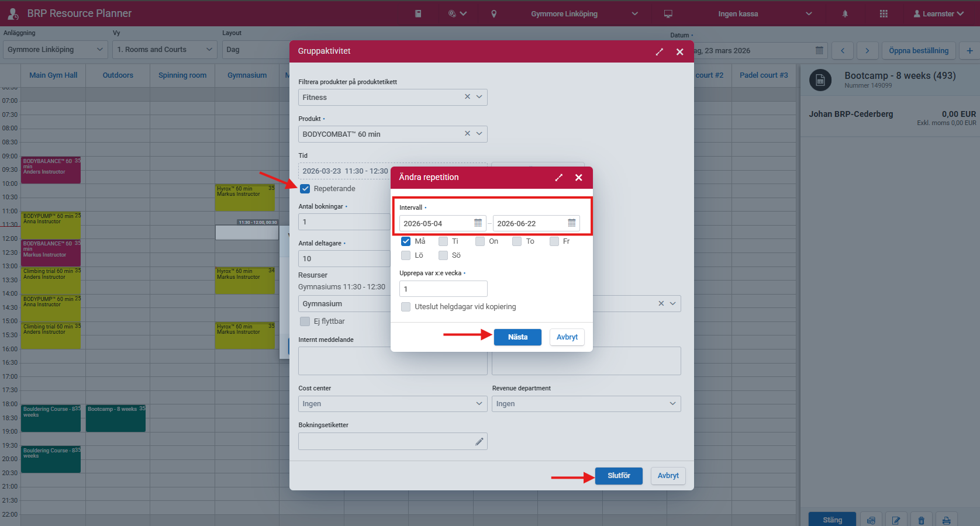Open the Learnster user menu
Image resolution: width=980 pixels, height=526 pixels.
(x=938, y=14)
